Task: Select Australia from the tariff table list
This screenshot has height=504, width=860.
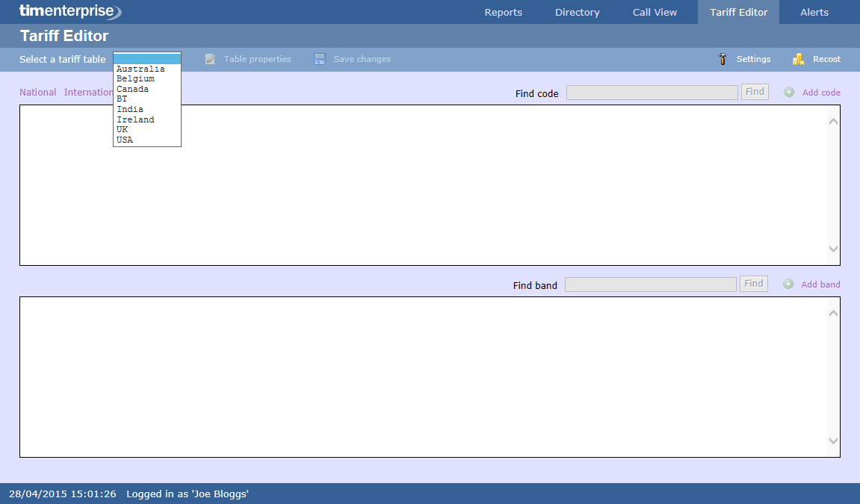Action: pyautogui.click(x=140, y=69)
